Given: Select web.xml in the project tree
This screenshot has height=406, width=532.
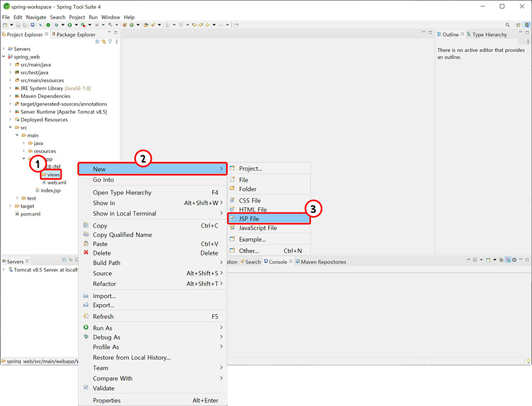Looking at the screenshot, I should point(54,182).
